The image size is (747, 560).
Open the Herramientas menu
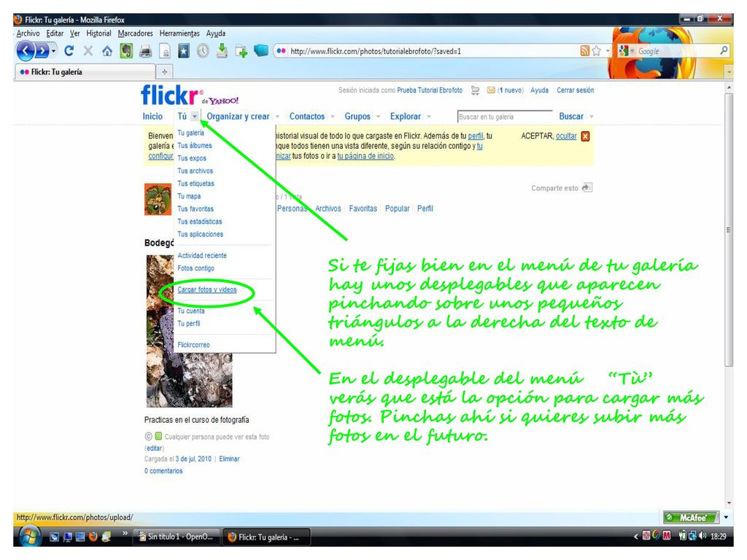[179, 34]
